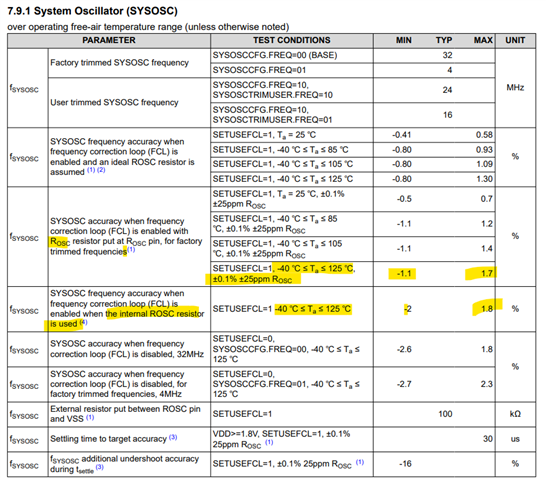Select the highlighted maximum value 1.7

click(487, 273)
